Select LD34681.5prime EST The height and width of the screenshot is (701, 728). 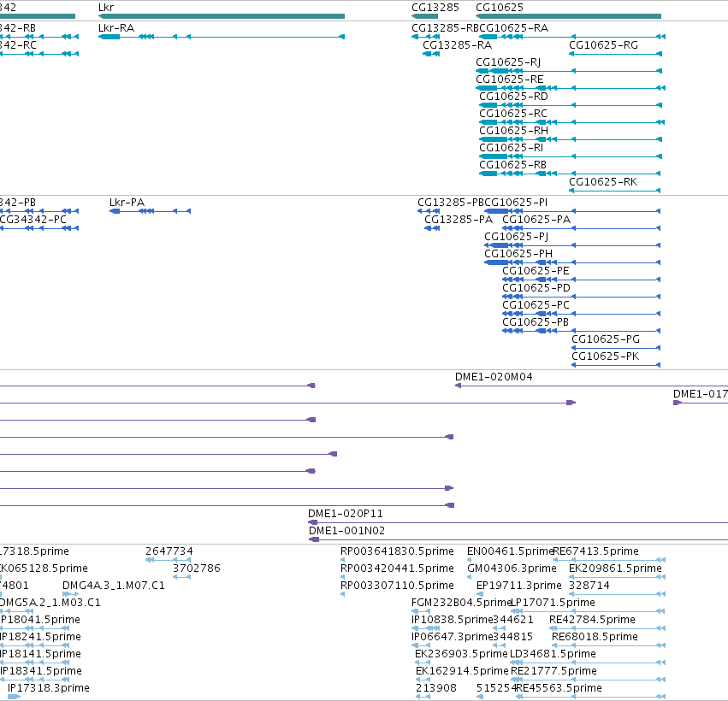coord(588,663)
